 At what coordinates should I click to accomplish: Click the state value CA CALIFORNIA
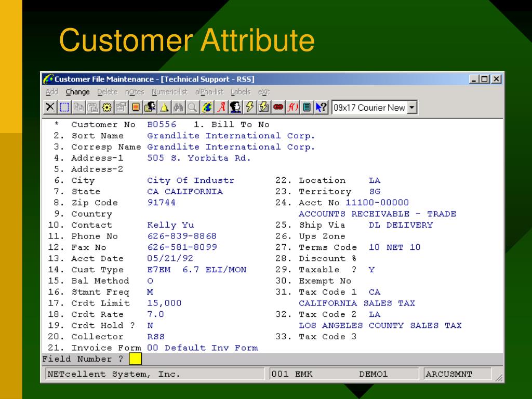click(x=185, y=192)
